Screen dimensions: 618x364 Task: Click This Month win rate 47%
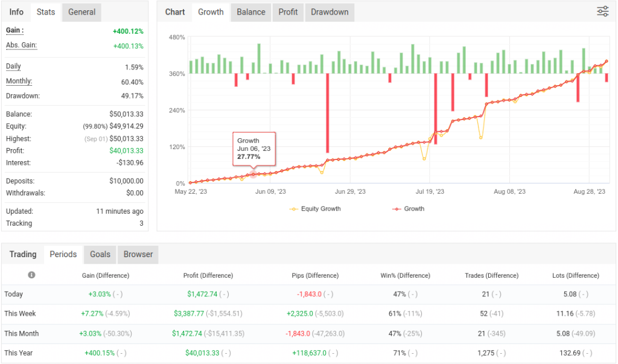[x=395, y=333]
